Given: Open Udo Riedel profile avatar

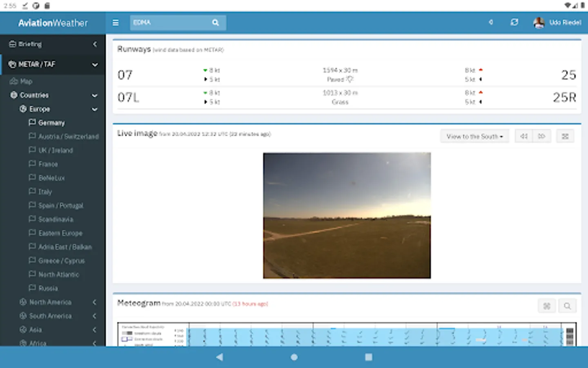Looking at the screenshot, I should [539, 23].
